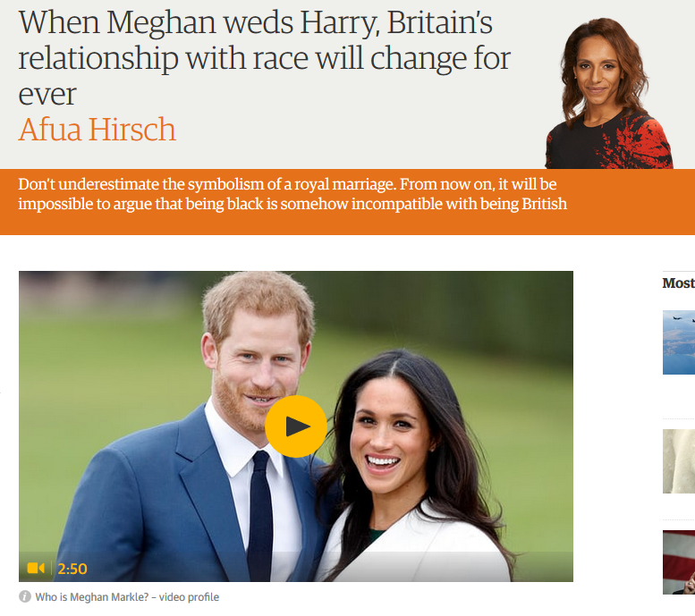Viewport: 695px width, 616px height.
Task: Click the info icon next to video caption
Action: point(25,596)
